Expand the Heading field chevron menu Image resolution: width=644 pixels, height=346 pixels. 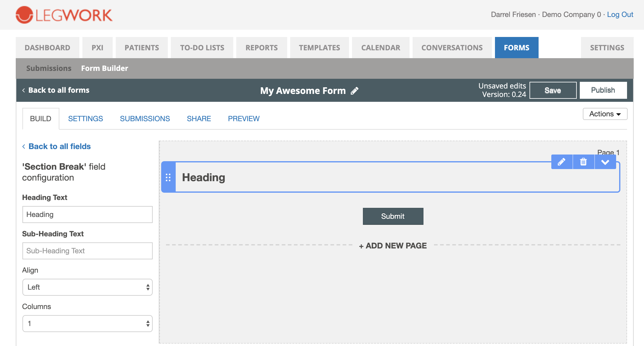coord(605,162)
